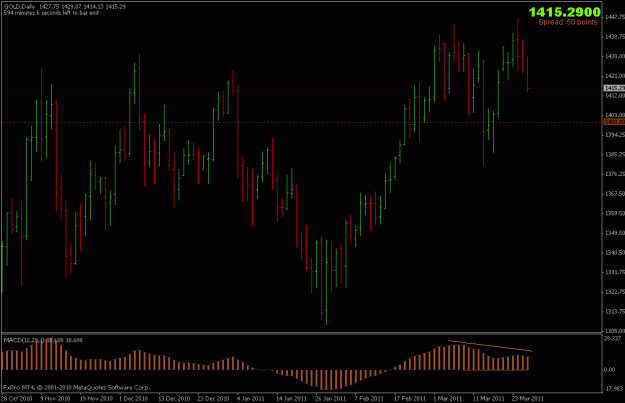The height and width of the screenshot is (403, 625).
Task: Click the 19 Nov 2010 date label
Action: pos(96,398)
